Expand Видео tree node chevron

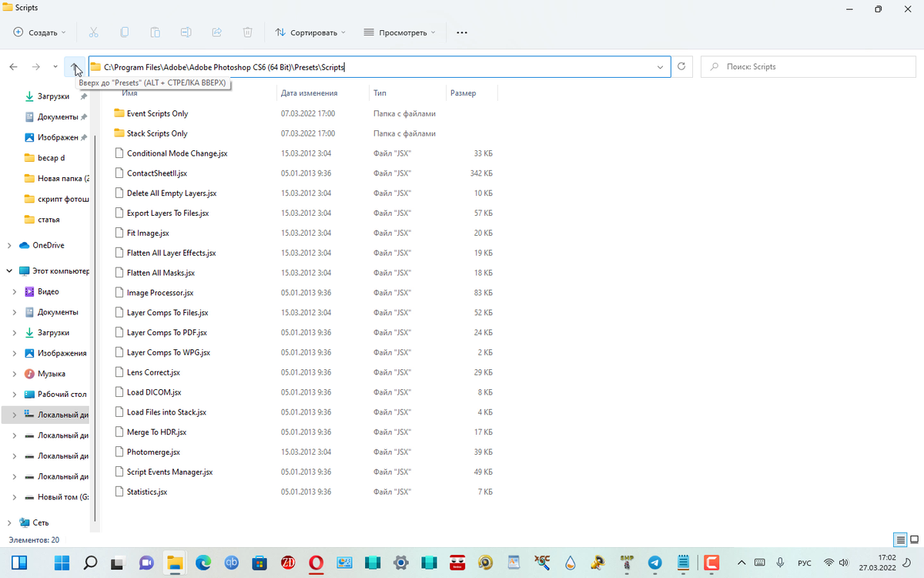tap(15, 292)
